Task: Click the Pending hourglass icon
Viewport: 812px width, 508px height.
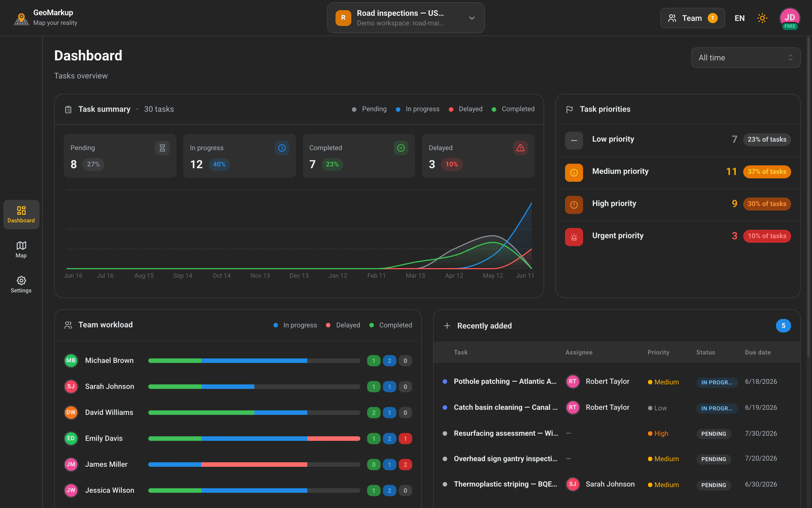Action: pos(162,148)
